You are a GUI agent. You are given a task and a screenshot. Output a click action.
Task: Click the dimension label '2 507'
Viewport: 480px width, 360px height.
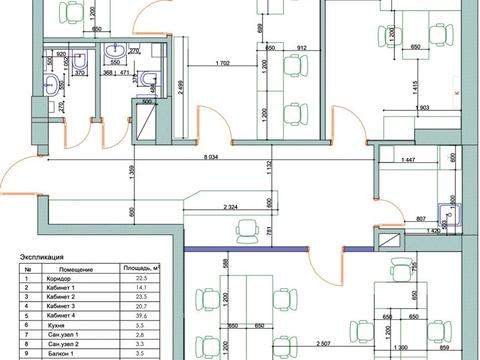323,344
